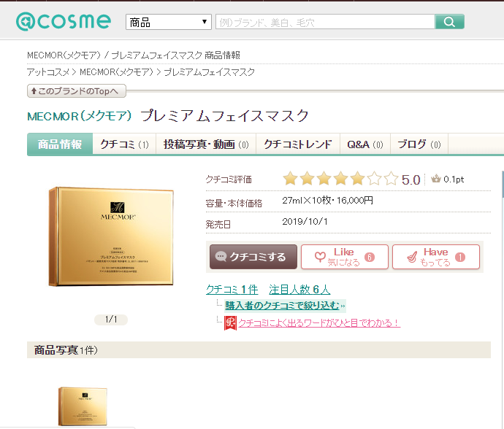The height and width of the screenshot is (429, 504).
Task: Select the 商品情報 tab
Action: point(60,144)
